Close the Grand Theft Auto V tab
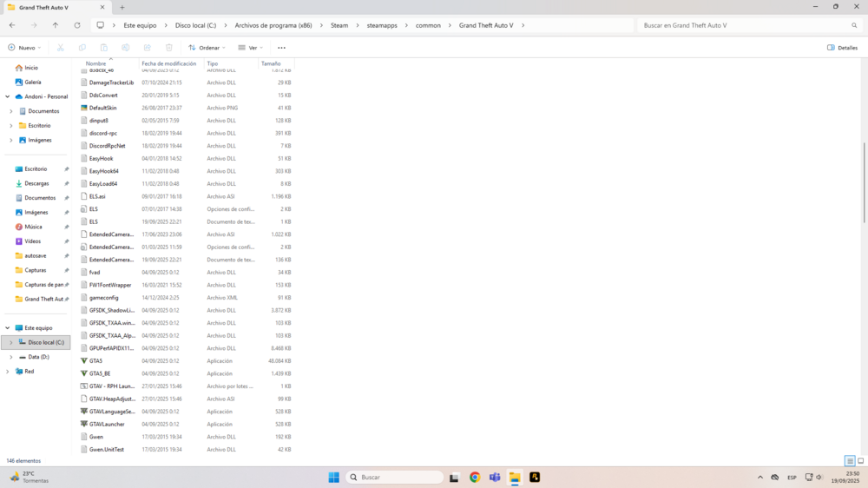The height and width of the screenshot is (488, 868). click(102, 8)
